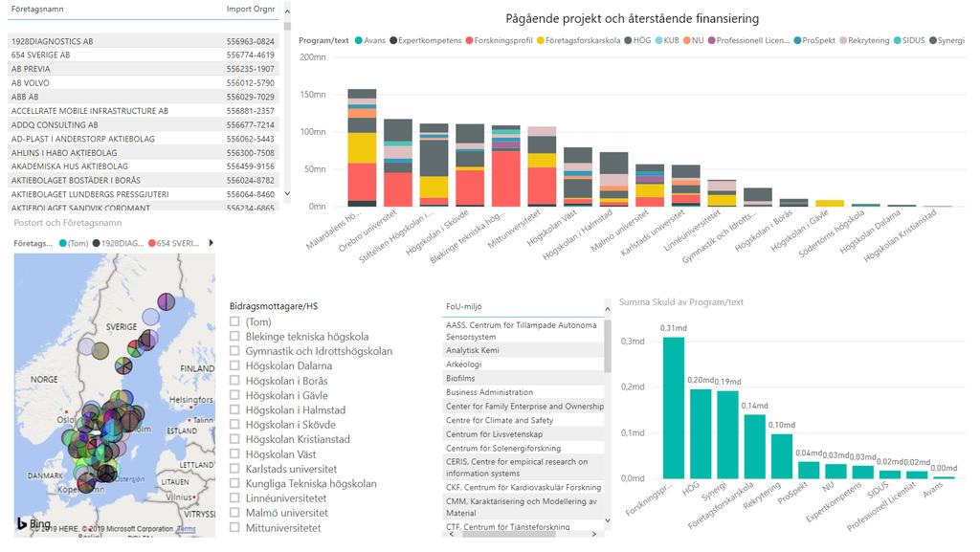Enable Högskolan i Skövde checkbox
This screenshot has height=552, width=980.
tap(234, 425)
